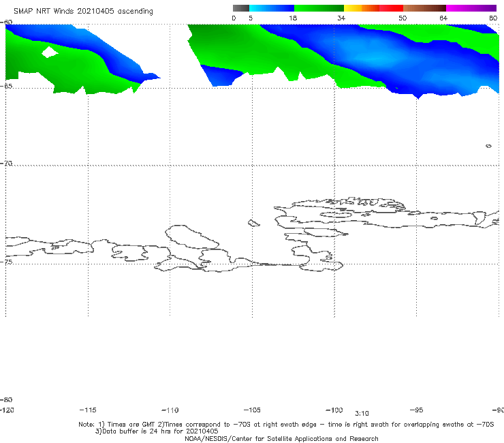This screenshot has height=443, width=504.
Task: Click the title 'SMAP NRT Winds 20210405 ascending'
Action: [x=83, y=12]
